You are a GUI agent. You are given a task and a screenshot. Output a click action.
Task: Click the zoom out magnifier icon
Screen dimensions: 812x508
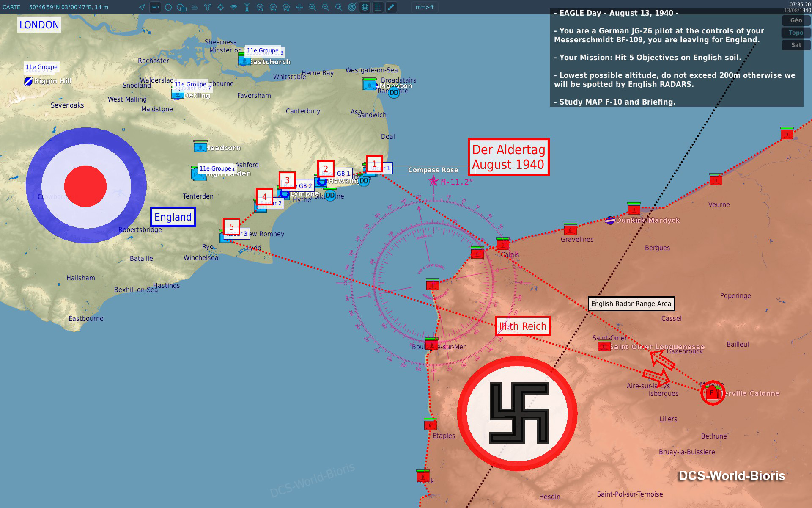pyautogui.click(x=326, y=7)
